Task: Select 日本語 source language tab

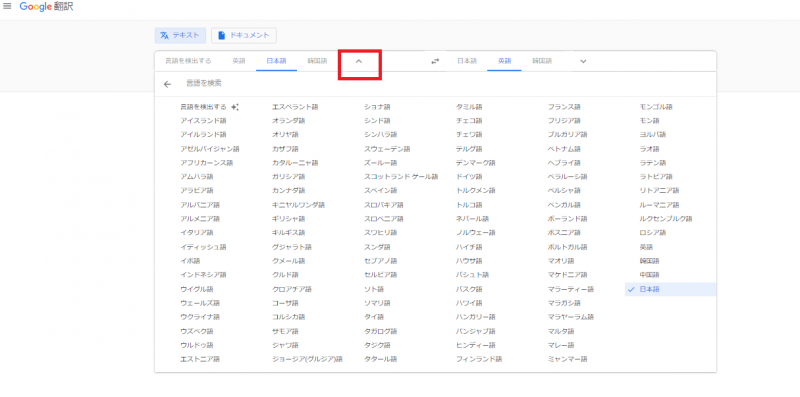Action: (277, 61)
